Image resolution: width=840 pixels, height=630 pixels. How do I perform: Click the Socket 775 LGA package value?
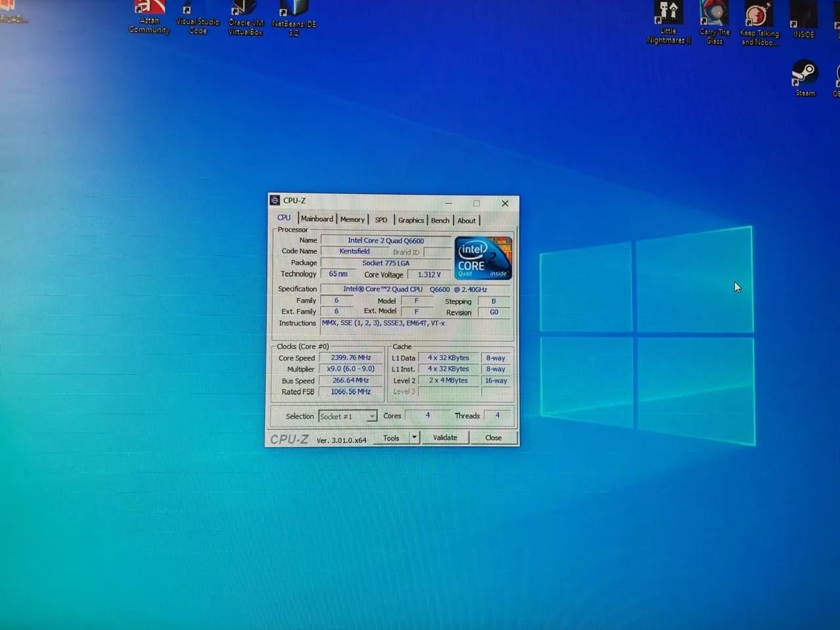pos(386,263)
